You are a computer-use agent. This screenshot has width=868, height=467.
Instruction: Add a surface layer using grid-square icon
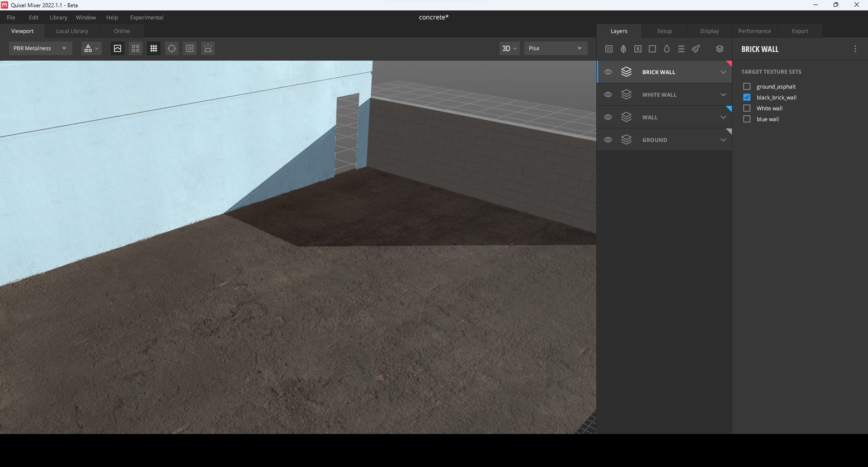609,49
